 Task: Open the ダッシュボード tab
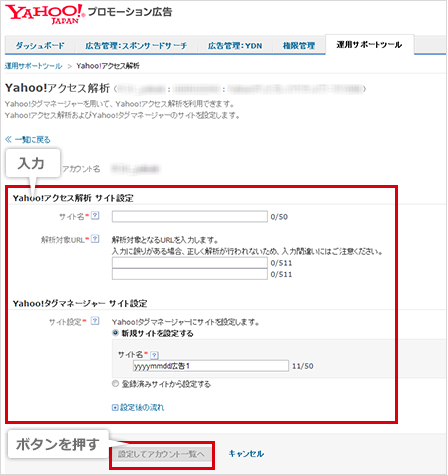pos(40,46)
